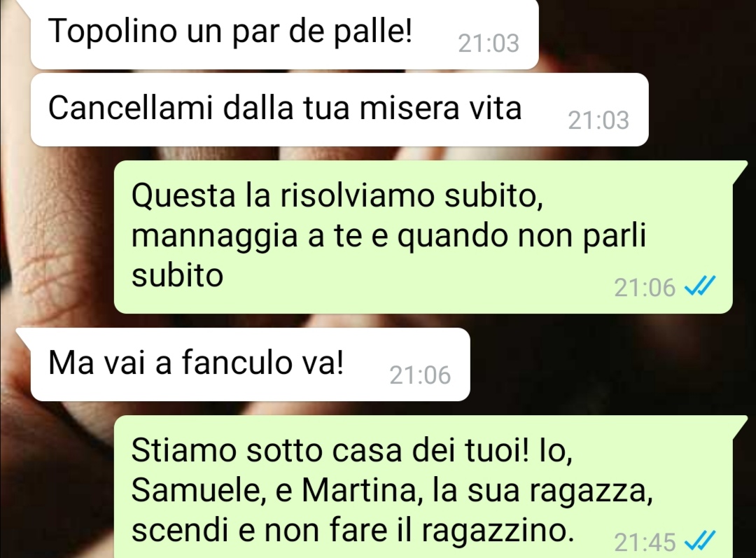756x558 pixels.
Task: Select the 'Topolino un par de palle!' message
Action: click(x=284, y=34)
